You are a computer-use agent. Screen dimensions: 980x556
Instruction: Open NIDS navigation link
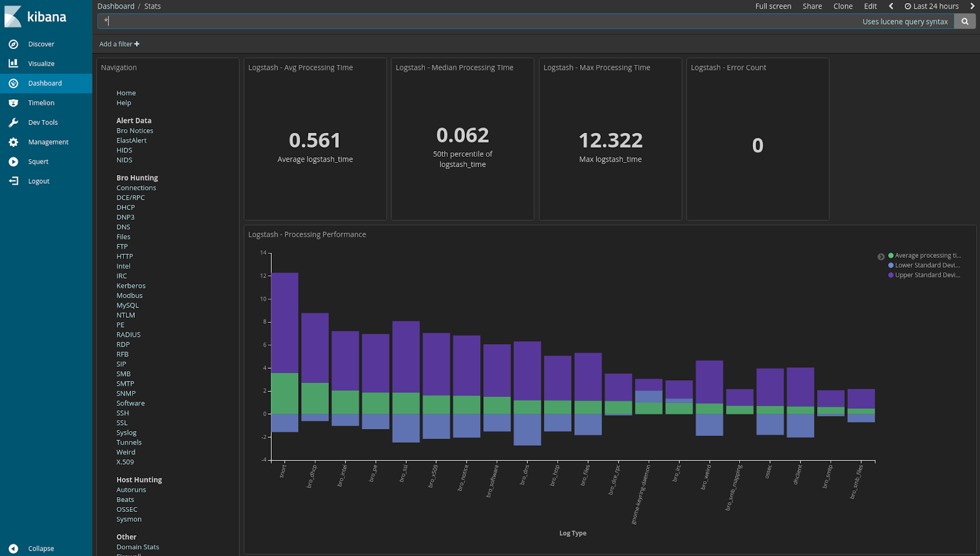point(124,160)
